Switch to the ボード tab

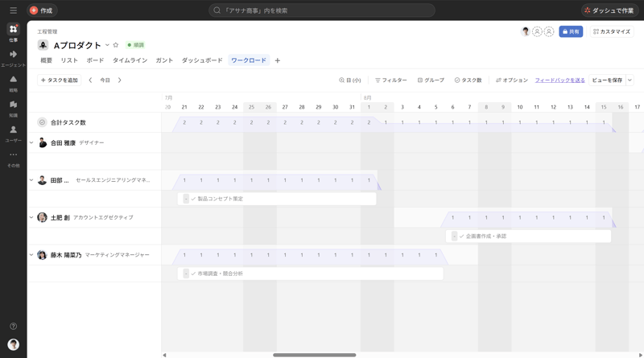click(95, 60)
